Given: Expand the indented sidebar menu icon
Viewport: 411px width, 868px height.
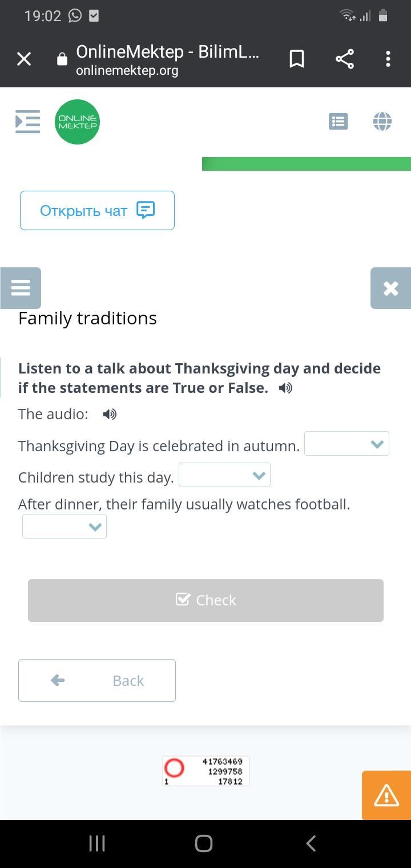Looking at the screenshot, I should (27, 122).
